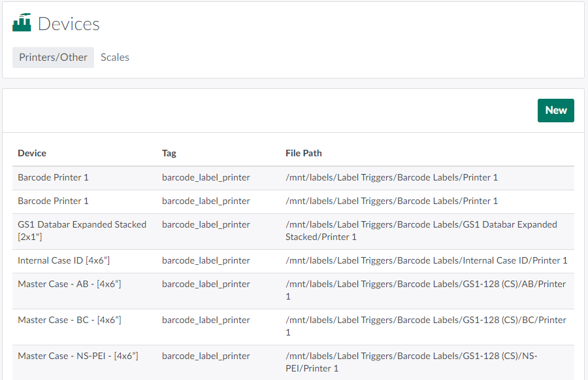Image resolution: width=588 pixels, height=380 pixels.
Task: Choose the Master Case - NS-PEI device
Action: (78, 356)
